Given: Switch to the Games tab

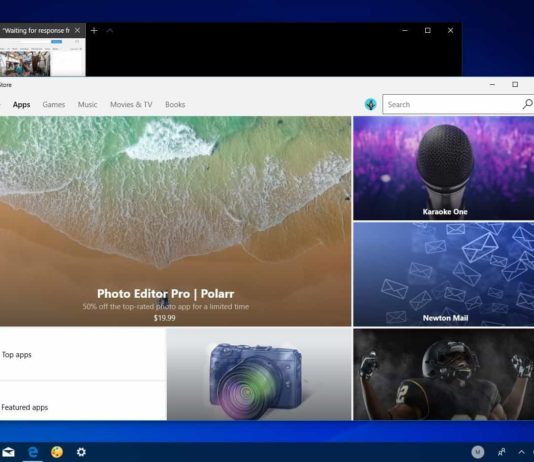Looking at the screenshot, I should tap(54, 105).
